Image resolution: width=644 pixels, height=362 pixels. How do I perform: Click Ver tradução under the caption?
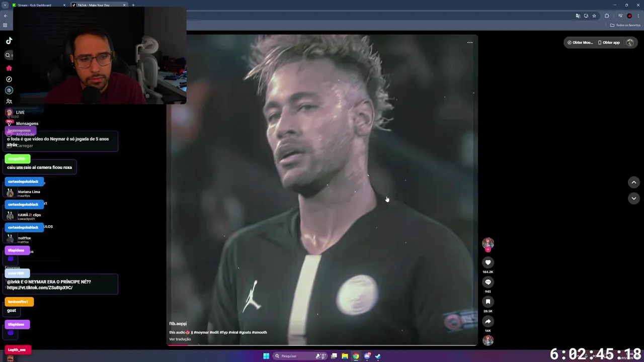[x=180, y=339]
